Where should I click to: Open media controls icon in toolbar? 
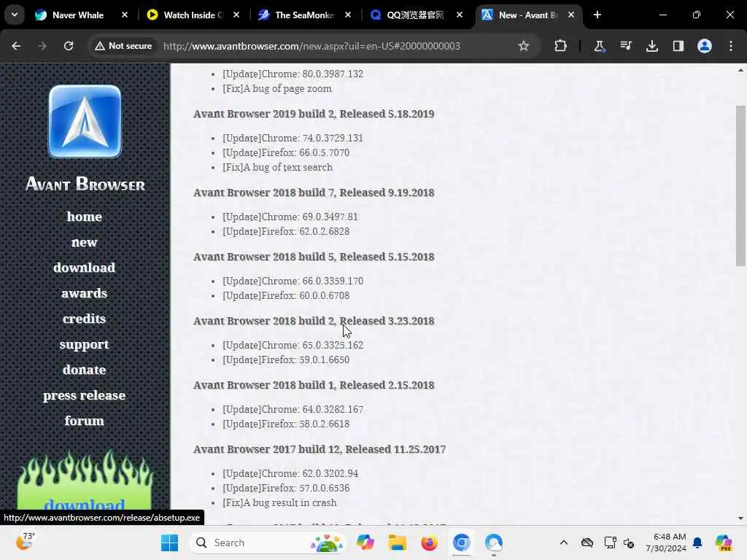tap(625, 46)
